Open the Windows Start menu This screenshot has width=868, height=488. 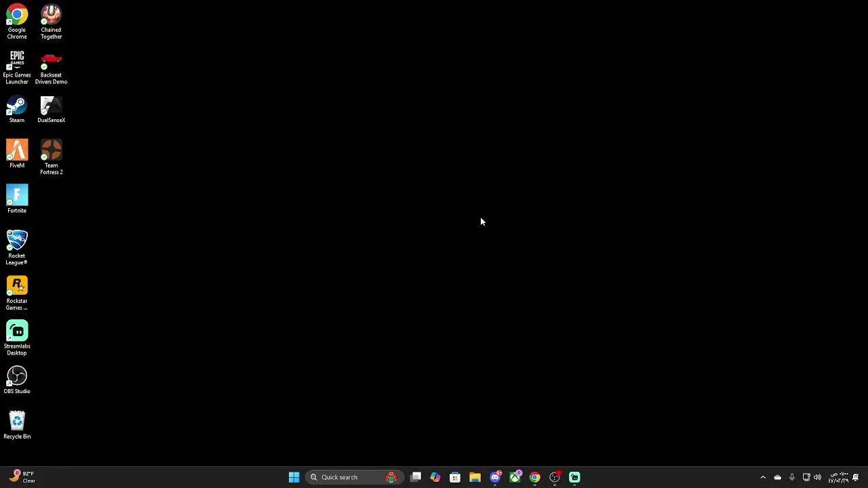tap(294, 477)
